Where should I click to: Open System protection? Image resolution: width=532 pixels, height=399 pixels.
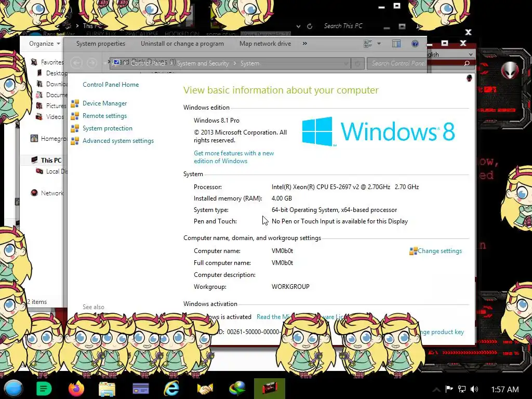(x=107, y=128)
